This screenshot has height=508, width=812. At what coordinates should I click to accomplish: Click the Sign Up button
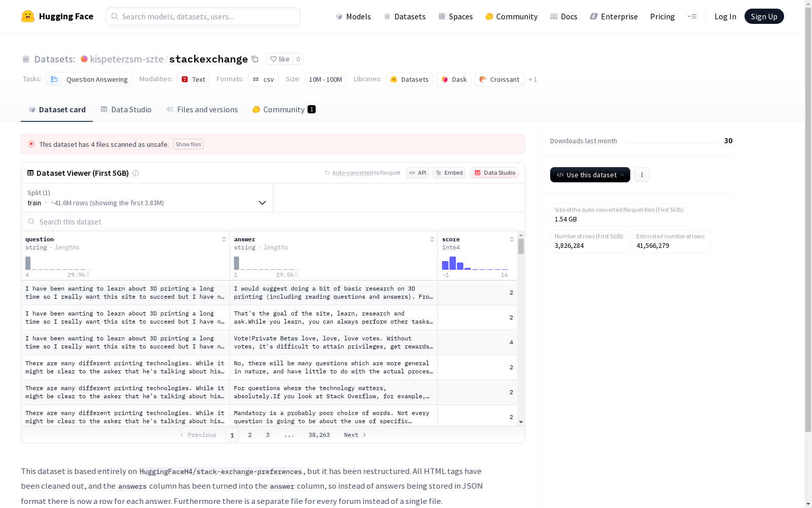[764, 16]
